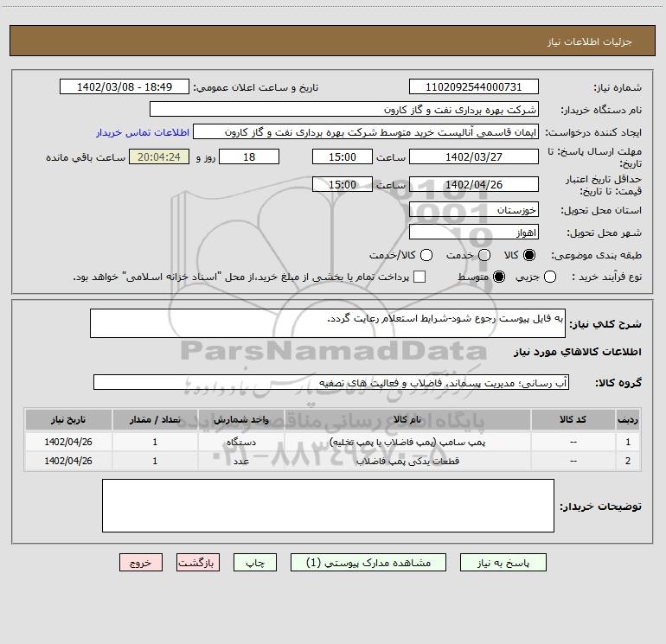Click the شهر محل تحویل field اهواز
Image resolution: width=666 pixels, height=644 pixels.
point(474,233)
